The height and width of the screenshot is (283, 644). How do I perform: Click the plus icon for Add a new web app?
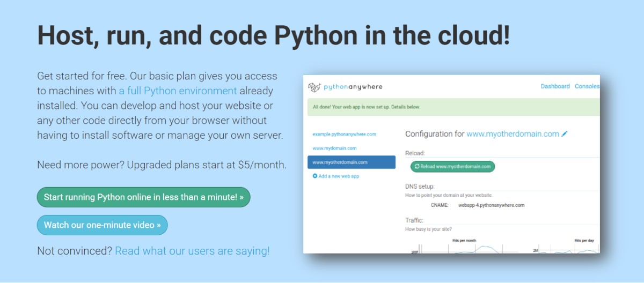315,176
